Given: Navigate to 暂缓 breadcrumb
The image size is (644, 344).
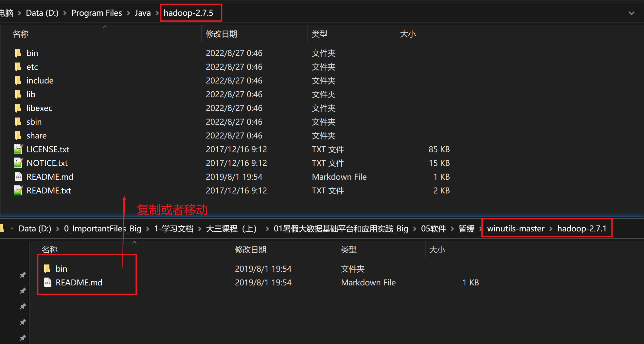Looking at the screenshot, I should [467, 228].
